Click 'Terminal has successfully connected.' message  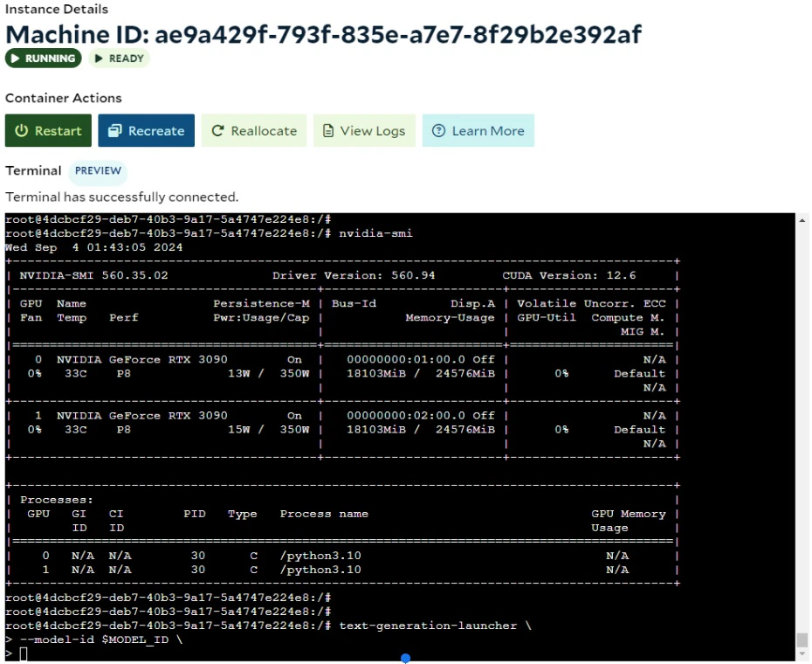tap(121, 197)
